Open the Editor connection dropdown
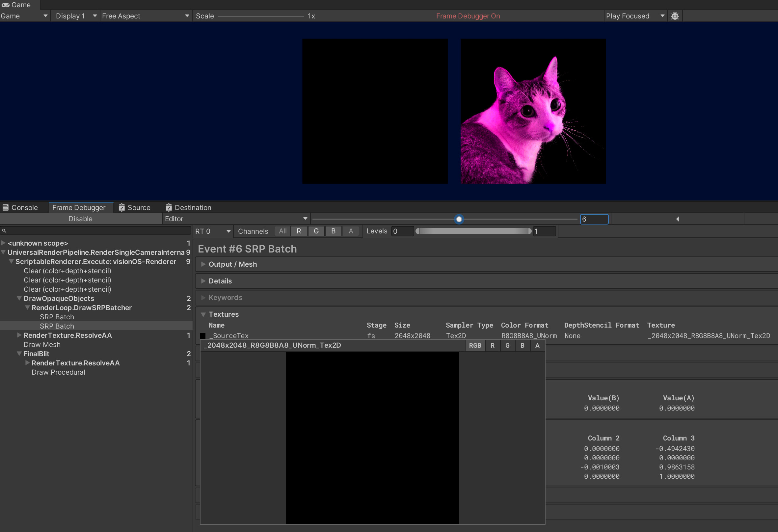The image size is (778, 532). tap(236, 219)
